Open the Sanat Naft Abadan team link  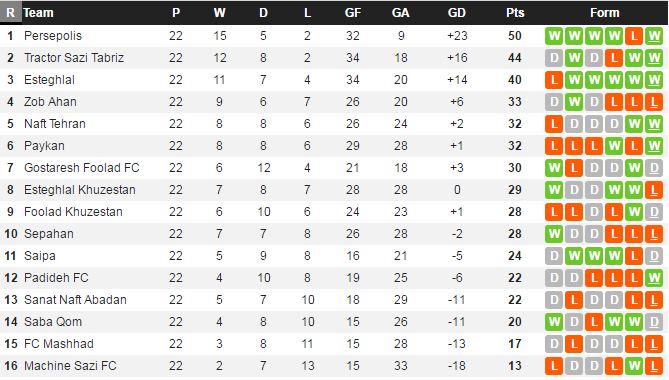point(75,300)
